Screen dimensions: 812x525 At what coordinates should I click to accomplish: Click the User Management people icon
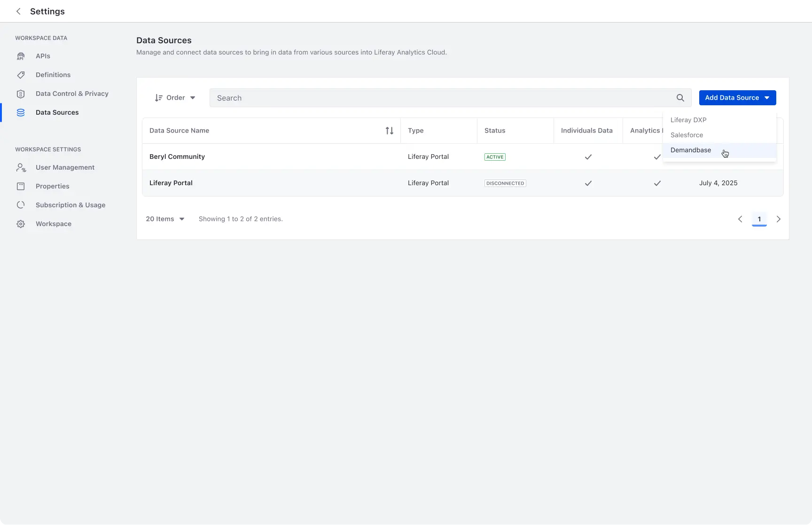coord(21,168)
